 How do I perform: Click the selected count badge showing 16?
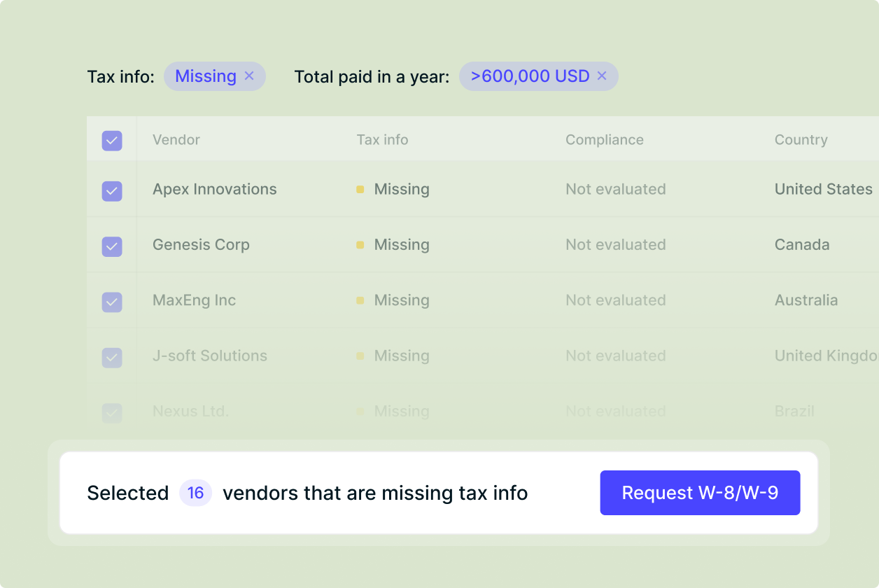click(x=195, y=493)
